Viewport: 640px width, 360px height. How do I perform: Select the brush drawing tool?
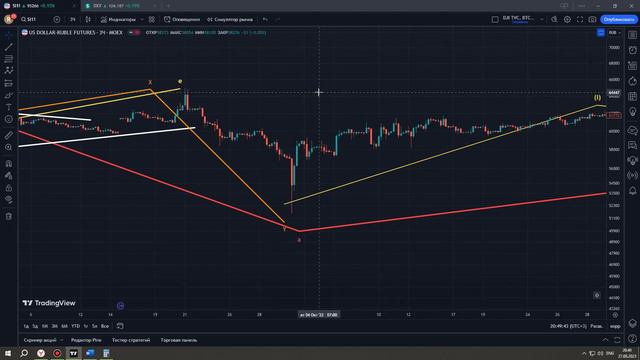click(9, 96)
